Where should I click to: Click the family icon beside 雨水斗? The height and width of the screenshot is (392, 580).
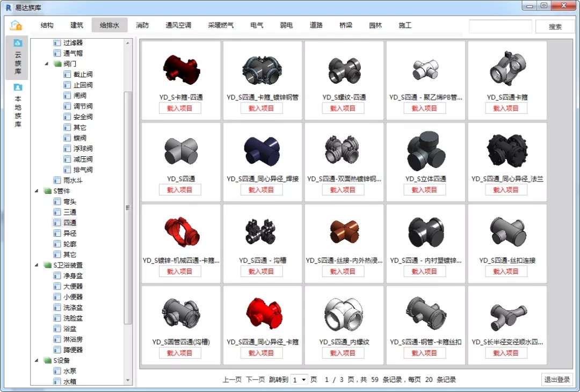(57, 180)
